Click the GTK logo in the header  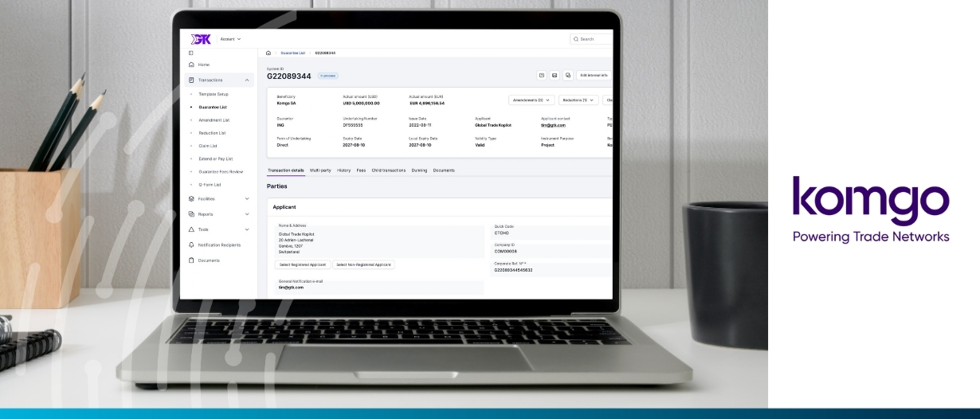tap(200, 39)
